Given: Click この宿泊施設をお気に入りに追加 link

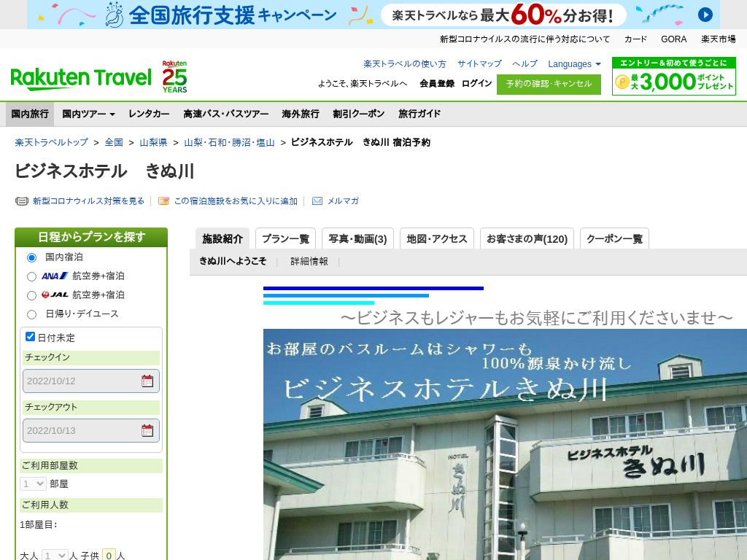Looking at the screenshot, I should 236,201.
